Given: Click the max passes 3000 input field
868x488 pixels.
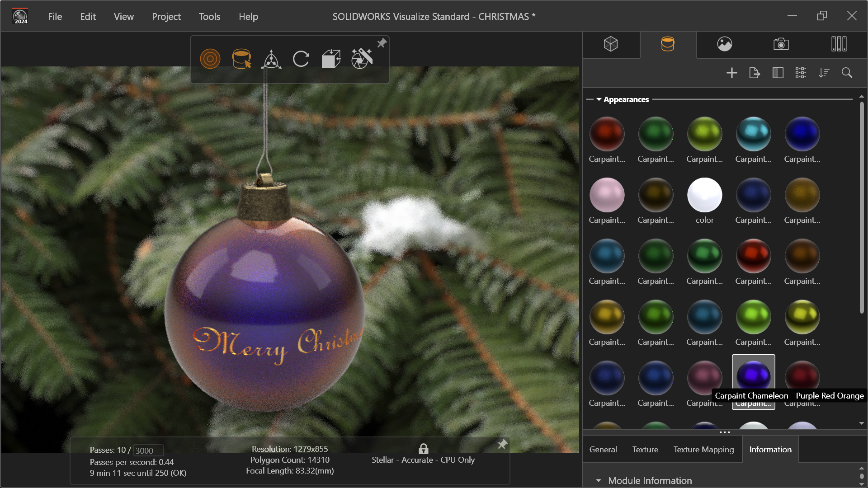Looking at the screenshot, I should [148, 450].
